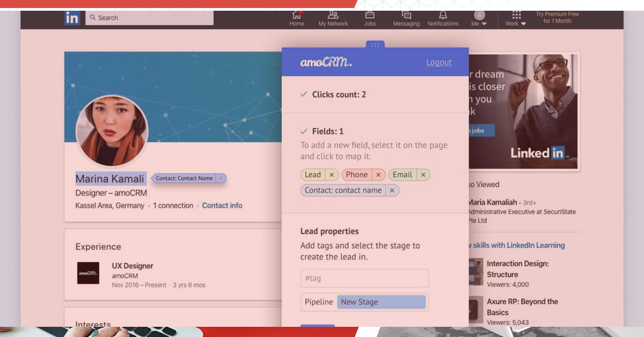Click the LinkedIn logo icon
This screenshot has height=337, width=644.
pos(72,18)
